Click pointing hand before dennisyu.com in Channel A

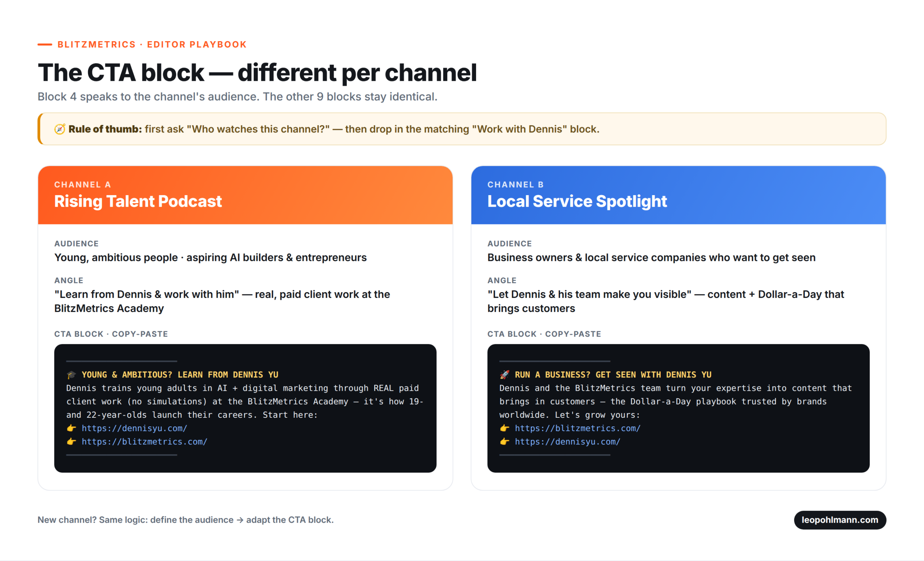(71, 428)
